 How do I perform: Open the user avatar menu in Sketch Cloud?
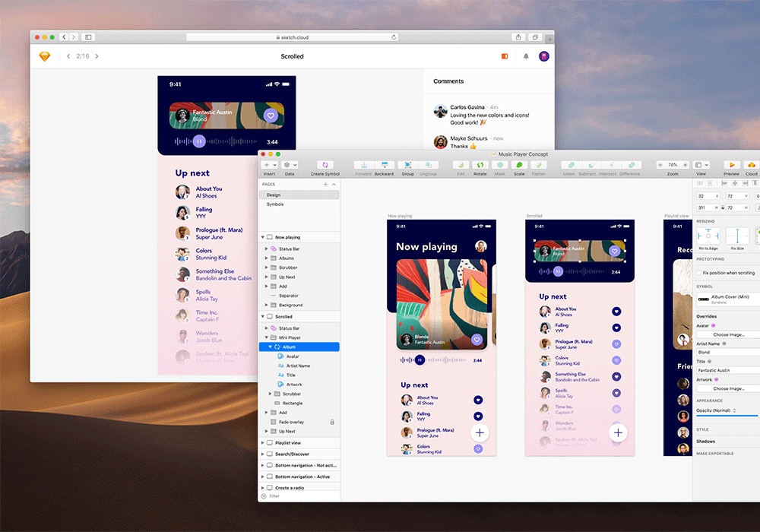[x=544, y=57]
